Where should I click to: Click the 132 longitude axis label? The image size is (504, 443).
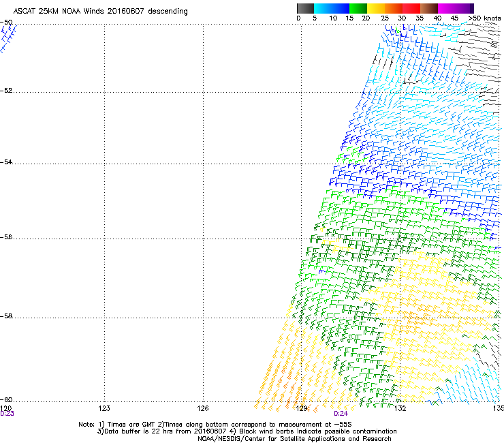pos(400,408)
